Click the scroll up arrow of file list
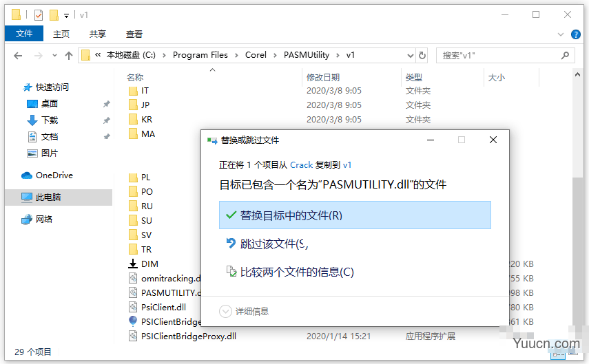Screen dimensions: 589x364 click(577, 75)
